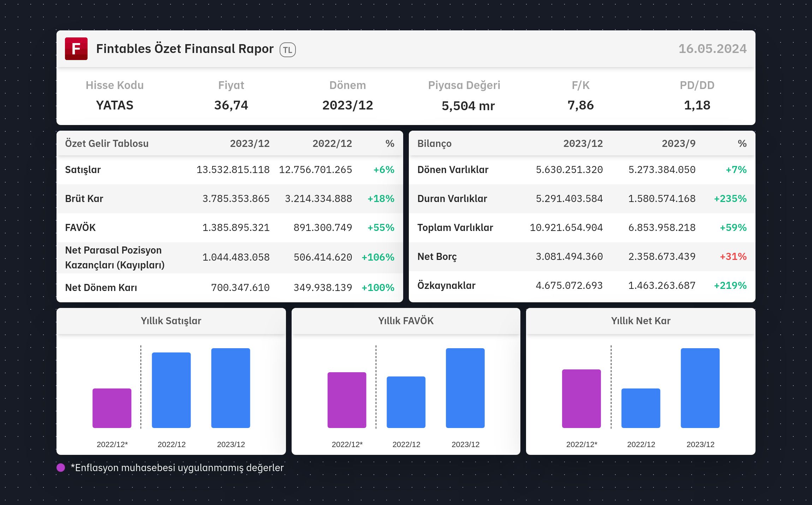
Task: Click the +55% FAVÖK change
Action: 381,227
